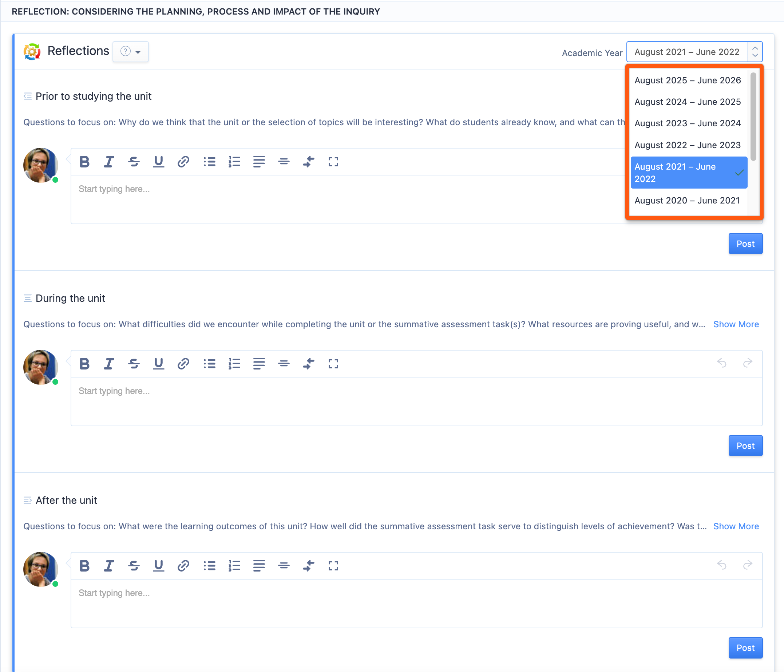Click numbered list icon in Prior to studying editor
The width and height of the screenshot is (784, 672).
point(234,162)
